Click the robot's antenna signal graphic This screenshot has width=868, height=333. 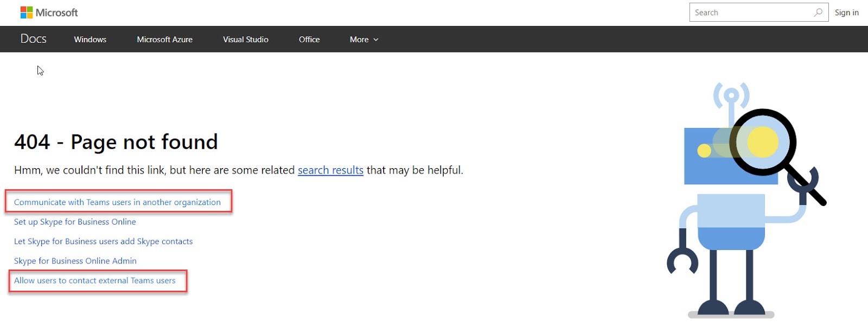pos(731,96)
